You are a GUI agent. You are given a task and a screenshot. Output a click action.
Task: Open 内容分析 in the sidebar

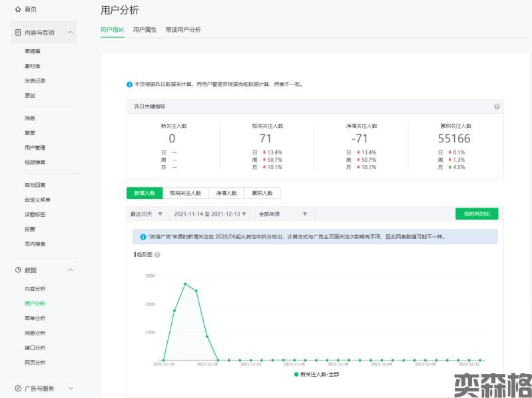35,289
